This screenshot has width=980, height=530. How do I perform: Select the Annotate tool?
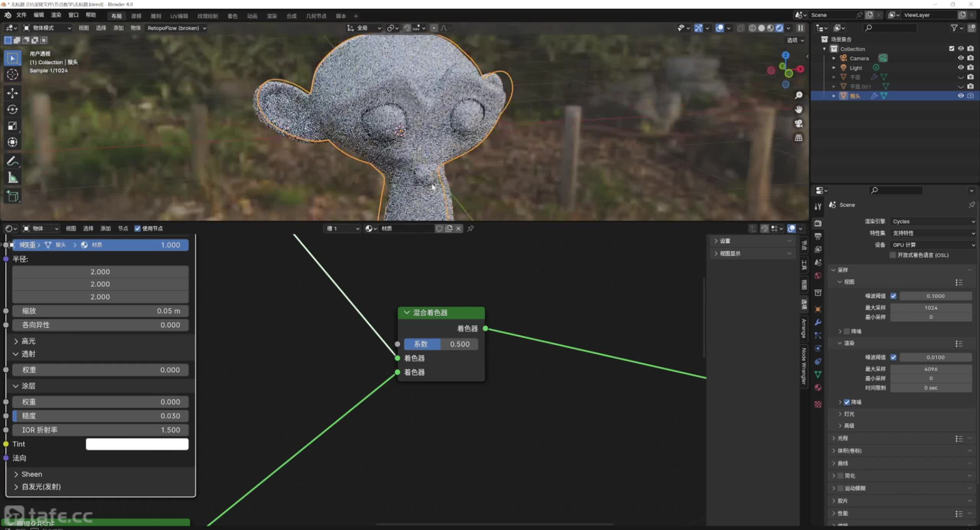[12, 161]
